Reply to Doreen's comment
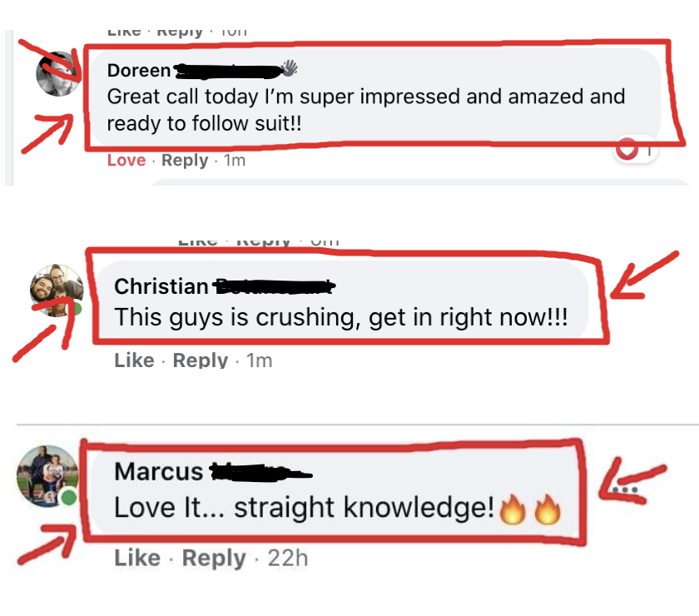 (x=185, y=160)
